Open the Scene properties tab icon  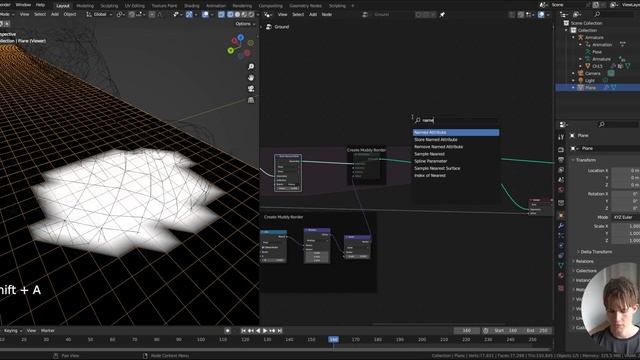pyautogui.click(x=561, y=180)
